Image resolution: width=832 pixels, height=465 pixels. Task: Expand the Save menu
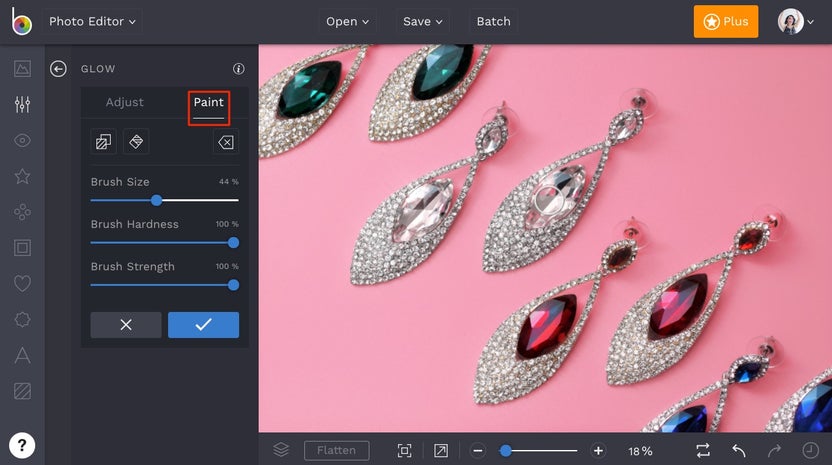[422, 22]
